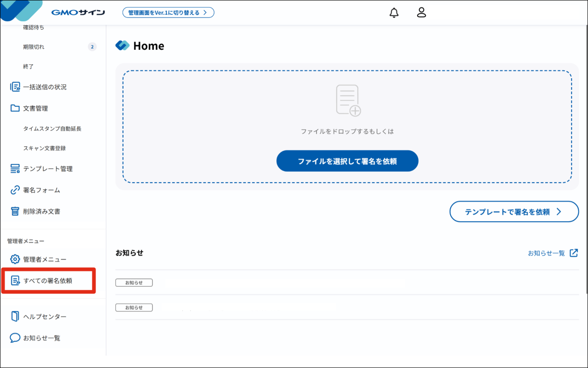Click the first お知らせ tag in the list
Screen dimensions: 588x368
click(x=134, y=282)
